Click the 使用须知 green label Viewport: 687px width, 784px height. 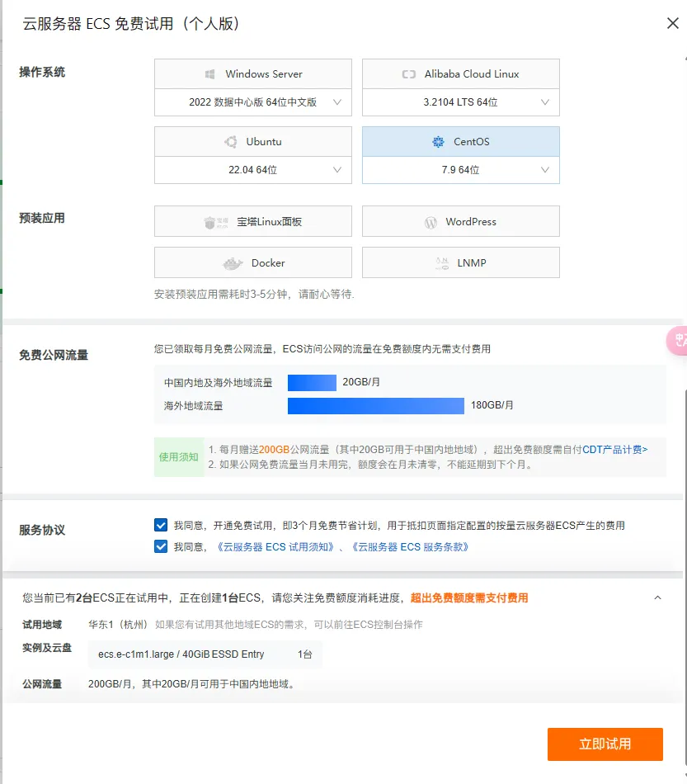(x=179, y=457)
